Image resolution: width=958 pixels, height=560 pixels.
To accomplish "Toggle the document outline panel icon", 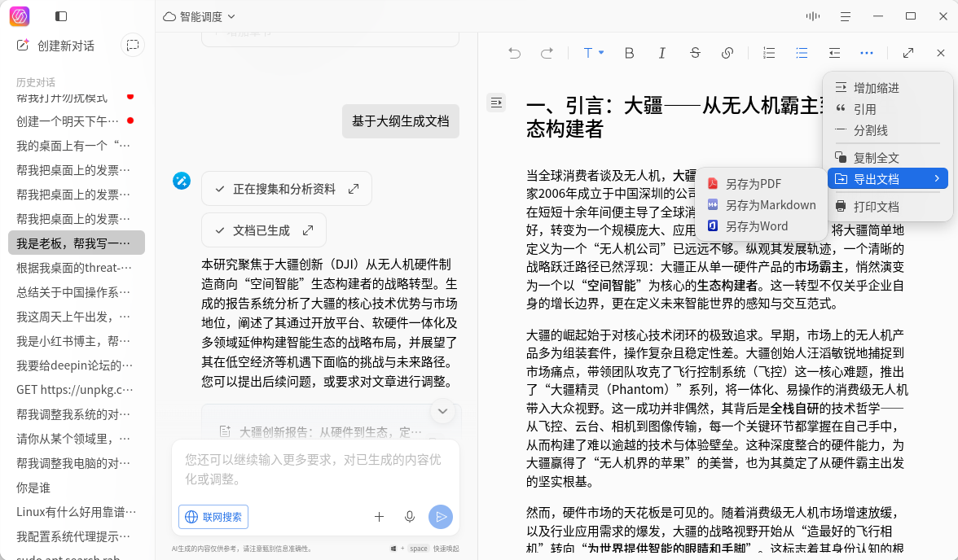I will [496, 103].
